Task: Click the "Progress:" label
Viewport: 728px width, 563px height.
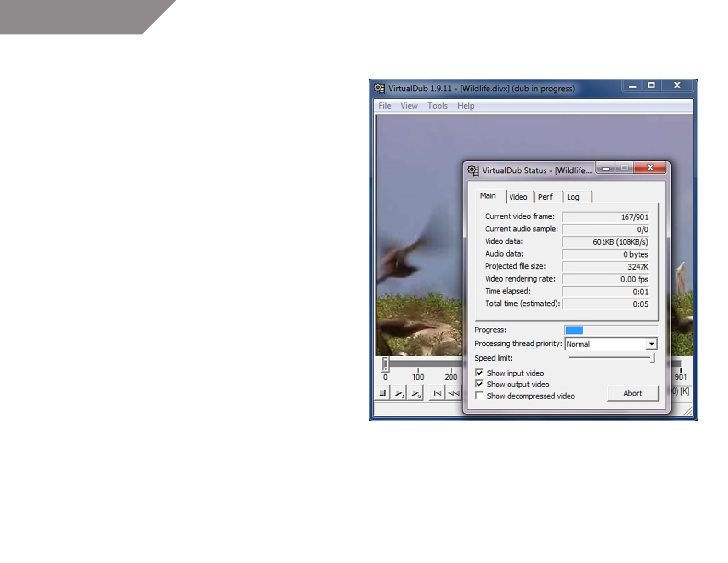Action: (490, 330)
